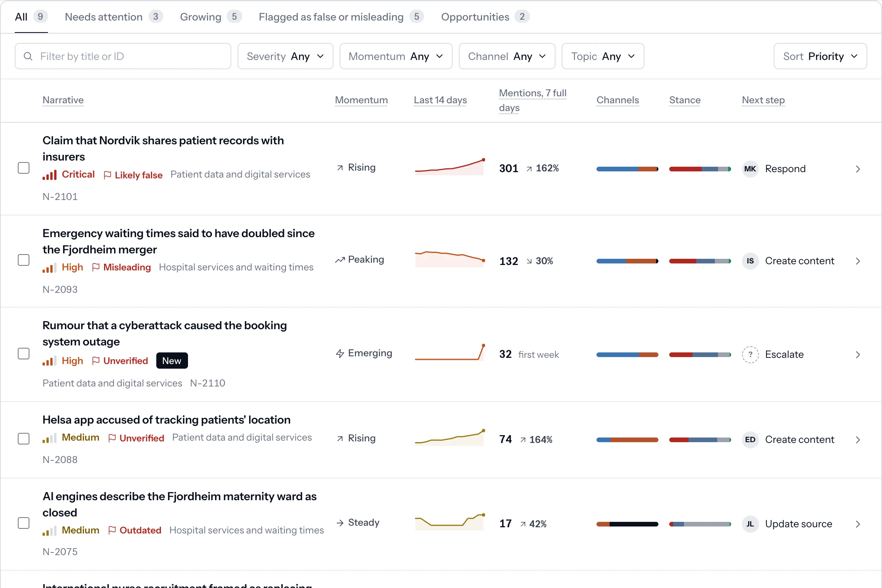Click the Peaking trend arrow icon
Image resolution: width=882 pixels, height=588 pixels.
(340, 260)
